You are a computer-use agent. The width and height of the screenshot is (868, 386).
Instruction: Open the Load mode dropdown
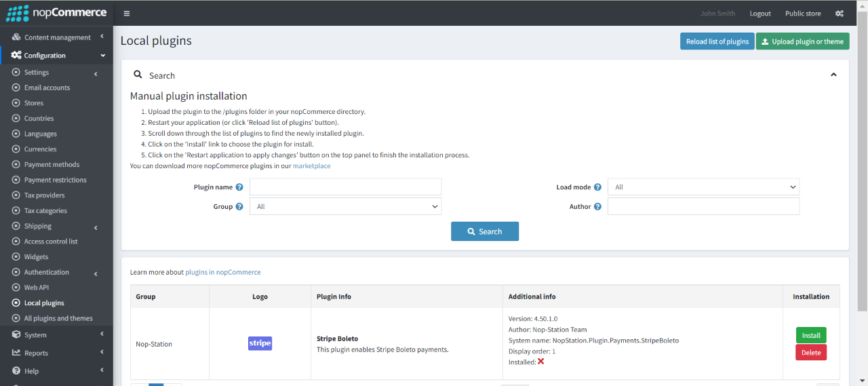point(703,187)
